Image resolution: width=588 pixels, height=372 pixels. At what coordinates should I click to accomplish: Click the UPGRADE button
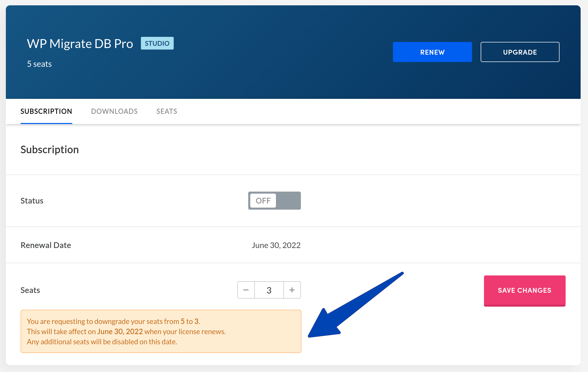[520, 52]
